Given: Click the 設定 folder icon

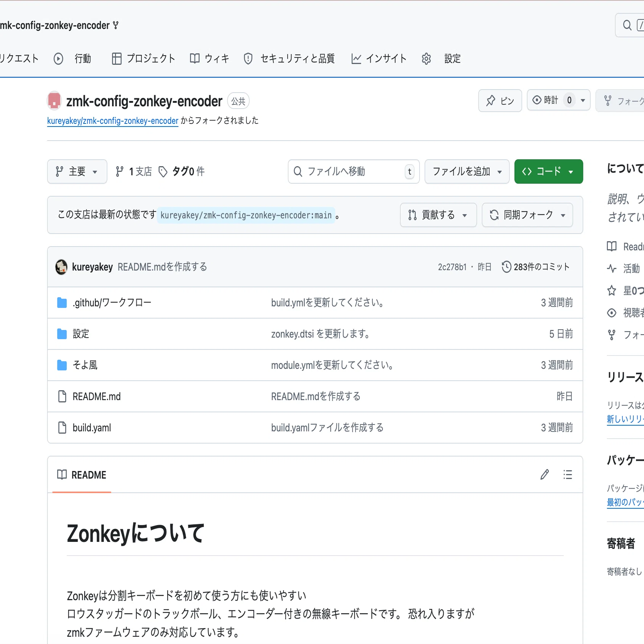Looking at the screenshot, I should 62,334.
